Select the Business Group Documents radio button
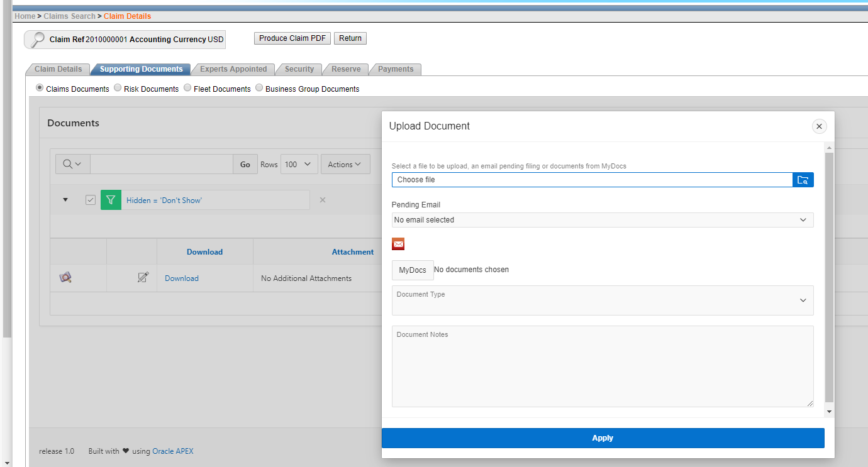Viewport: 868px width, 467px height. point(259,88)
